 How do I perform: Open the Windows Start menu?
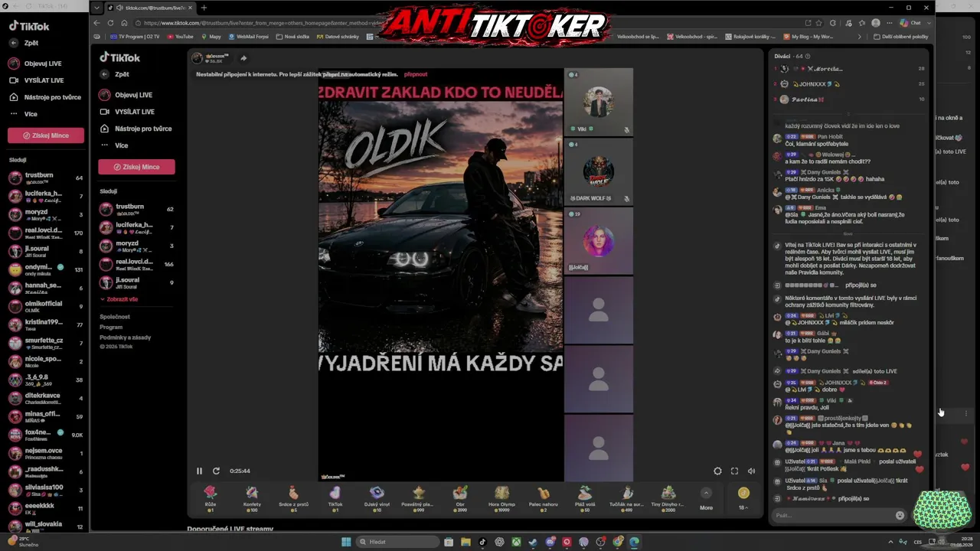click(x=346, y=542)
